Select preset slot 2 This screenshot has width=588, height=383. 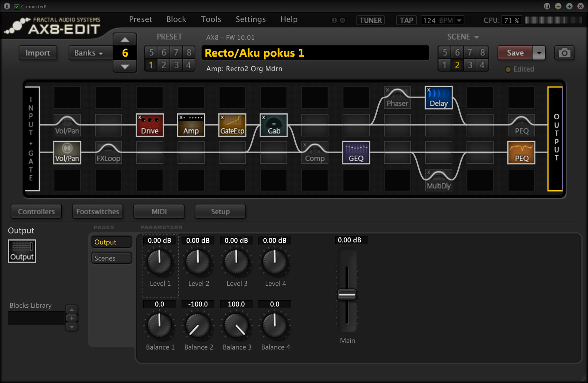click(x=164, y=65)
